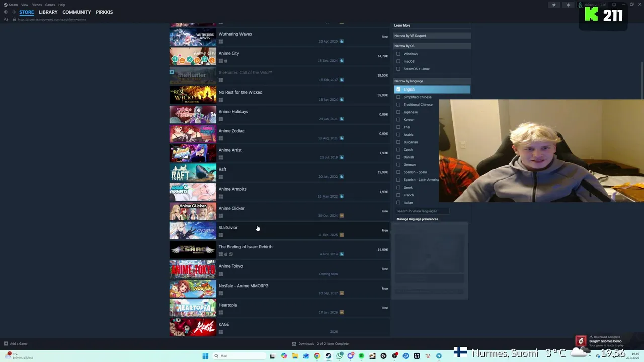Image resolution: width=644 pixels, height=362 pixels.
Task: Open Telegram from the taskbar
Action: point(439,356)
